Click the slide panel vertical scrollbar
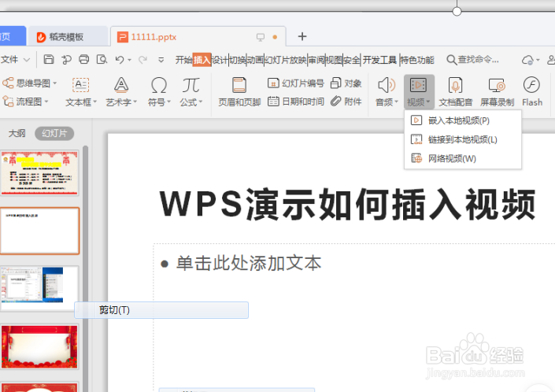Screen dimensions: 555x392 [x=85, y=269]
